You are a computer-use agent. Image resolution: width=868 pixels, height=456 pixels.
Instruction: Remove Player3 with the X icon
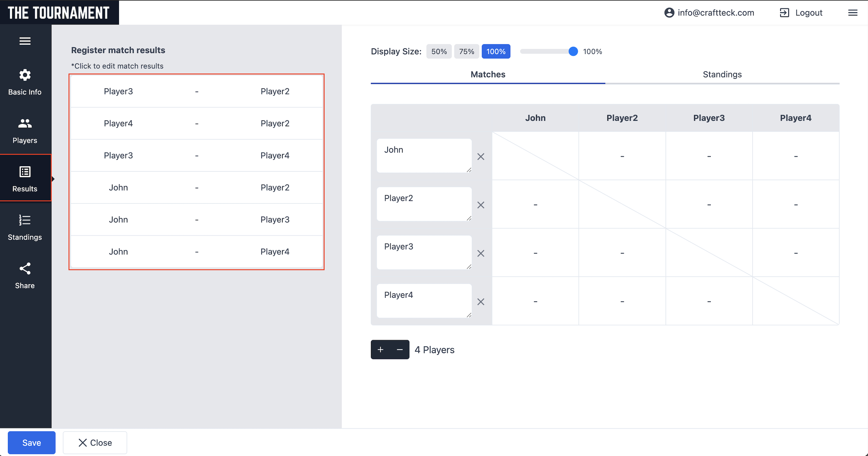pyautogui.click(x=480, y=253)
